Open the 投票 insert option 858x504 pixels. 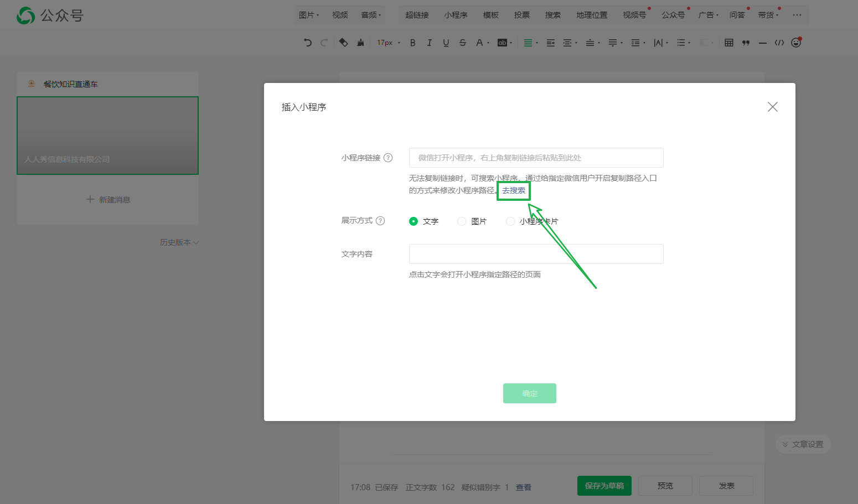521,15
